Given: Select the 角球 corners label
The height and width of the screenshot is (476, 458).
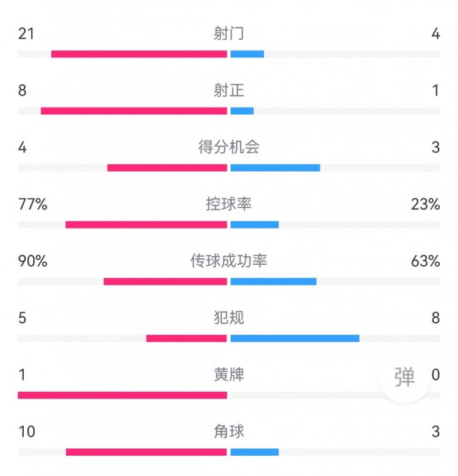Looking at the screenshot, I should click(x=229, y=431).
